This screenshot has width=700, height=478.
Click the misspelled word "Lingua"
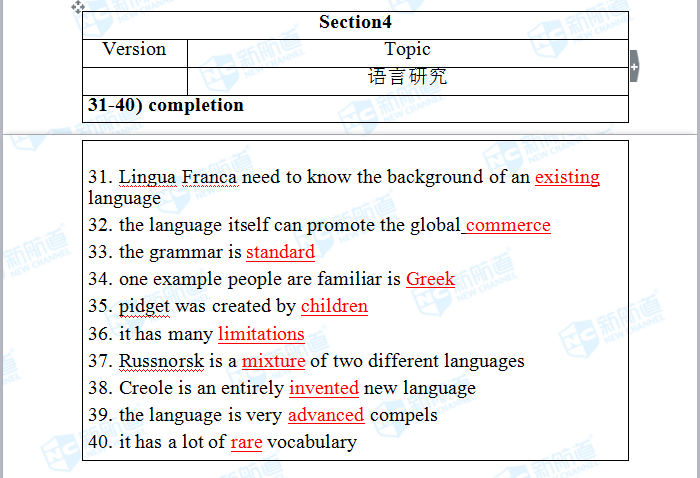coord(147,178)
